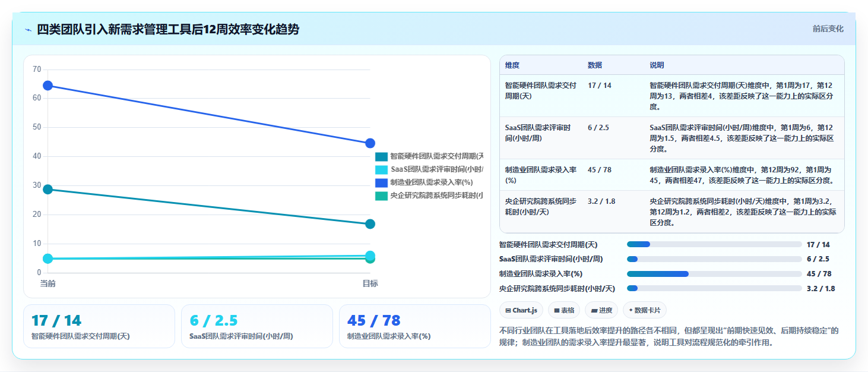The height and width of the screenshot is (372, 868).
Task: Click the 45 / 78 stat card
Action: (415, 326)
